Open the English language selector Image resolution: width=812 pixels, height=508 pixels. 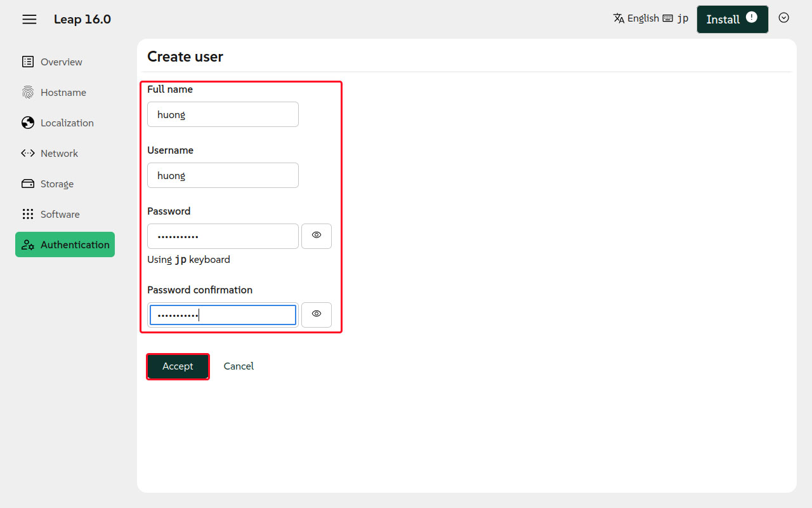pyautogui.click(x=636, y=18)
